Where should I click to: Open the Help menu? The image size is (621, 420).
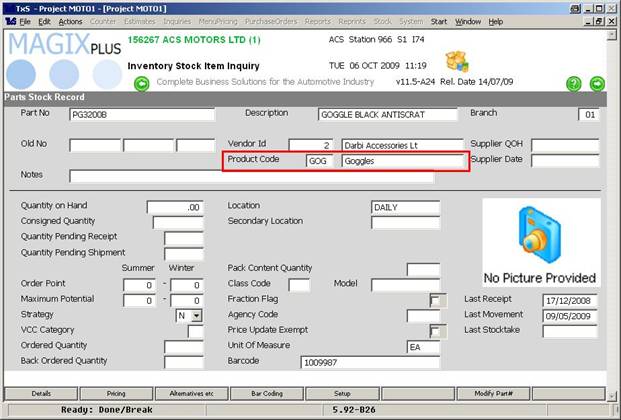(495, 22)
